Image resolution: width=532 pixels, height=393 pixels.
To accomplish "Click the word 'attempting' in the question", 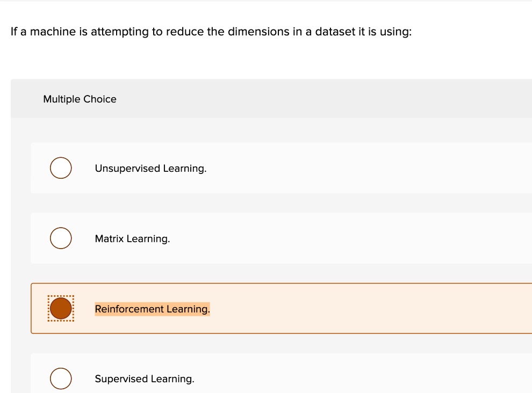I will pos(119,32).
